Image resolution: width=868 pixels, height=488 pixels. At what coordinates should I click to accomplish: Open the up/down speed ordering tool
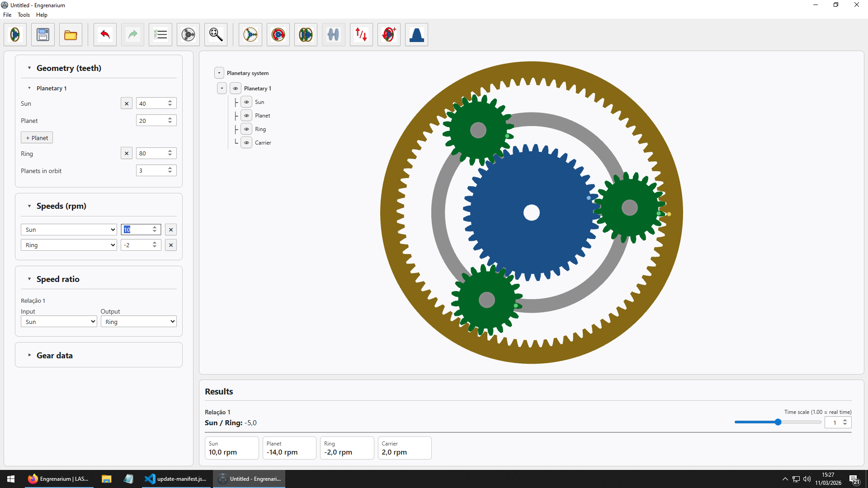(x=361, y=34)
